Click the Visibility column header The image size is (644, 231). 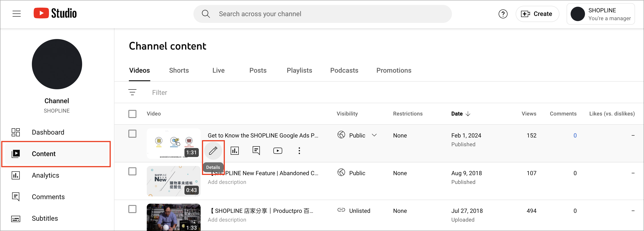(x=347, y=114)
